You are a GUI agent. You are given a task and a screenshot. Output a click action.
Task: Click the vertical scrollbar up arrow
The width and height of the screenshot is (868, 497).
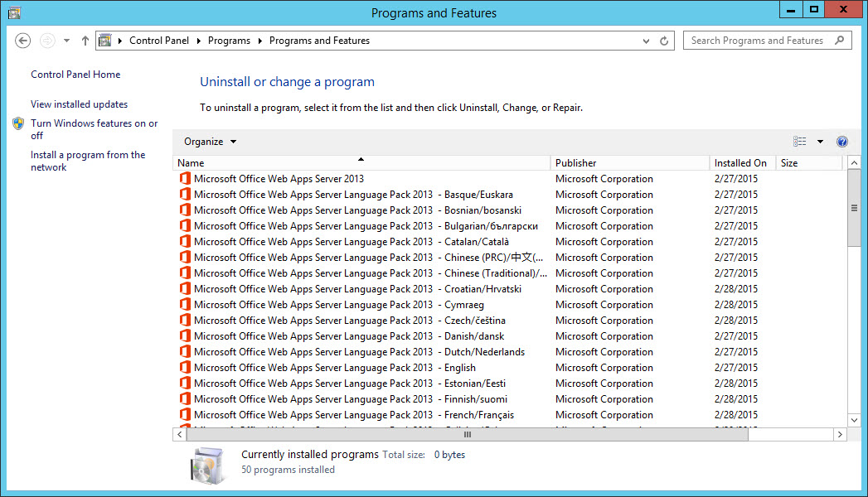pyautogui.click(x=854, y=162)
